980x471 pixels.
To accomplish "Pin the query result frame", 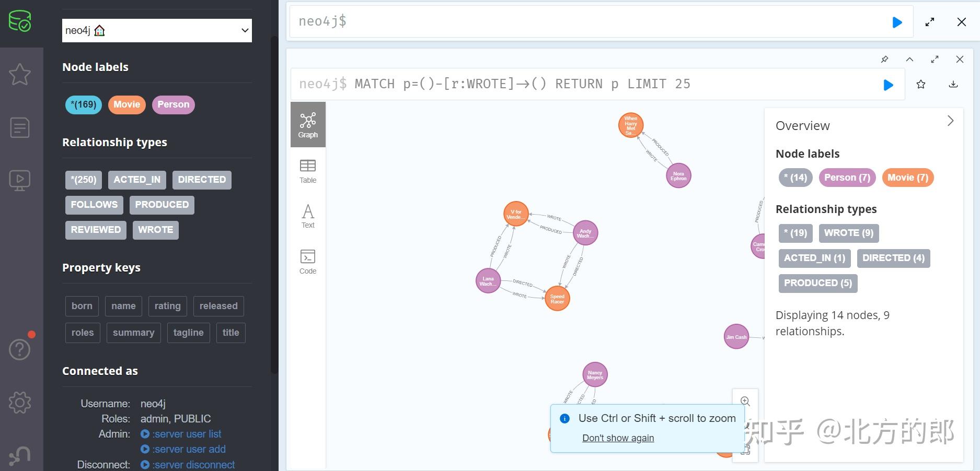I will tap(884, 59).
